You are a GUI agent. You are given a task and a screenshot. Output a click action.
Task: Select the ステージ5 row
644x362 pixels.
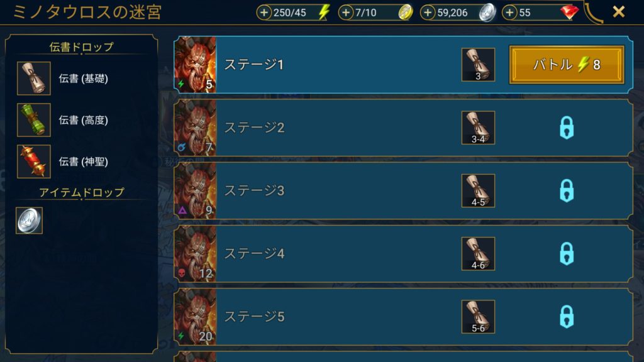[x=403, y=317]
